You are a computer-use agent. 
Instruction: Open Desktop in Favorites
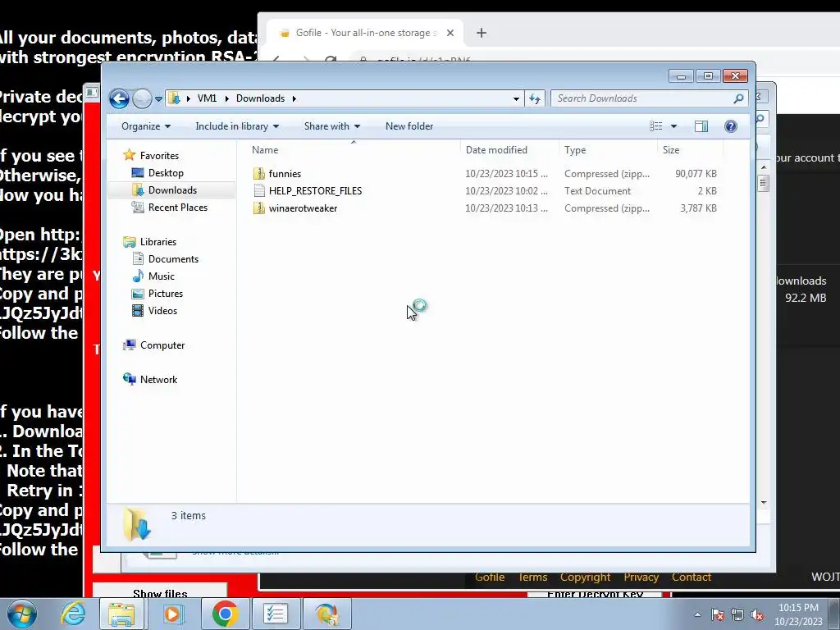pyautogui.click(x=166, y=173)
